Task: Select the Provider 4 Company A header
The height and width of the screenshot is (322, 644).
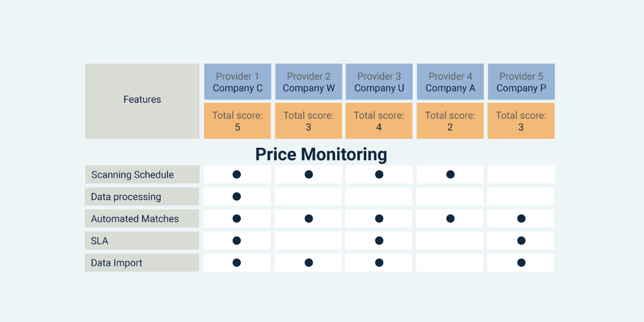Action: [450, 82]
